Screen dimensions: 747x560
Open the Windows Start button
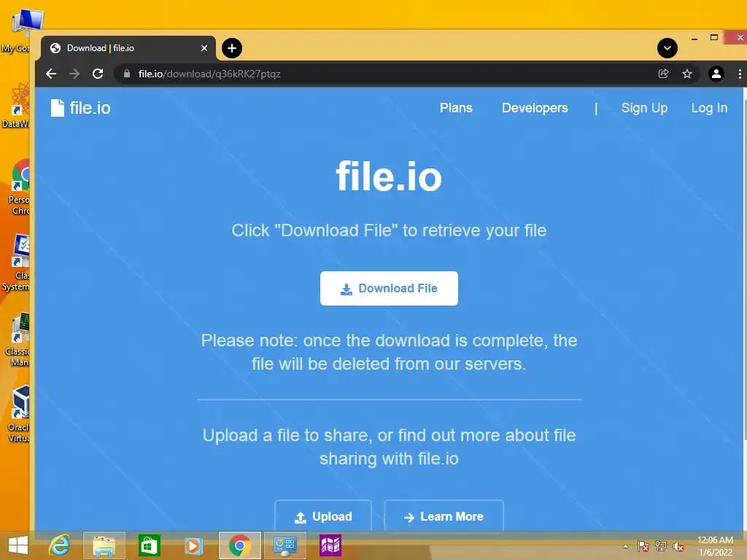[18, 545]
